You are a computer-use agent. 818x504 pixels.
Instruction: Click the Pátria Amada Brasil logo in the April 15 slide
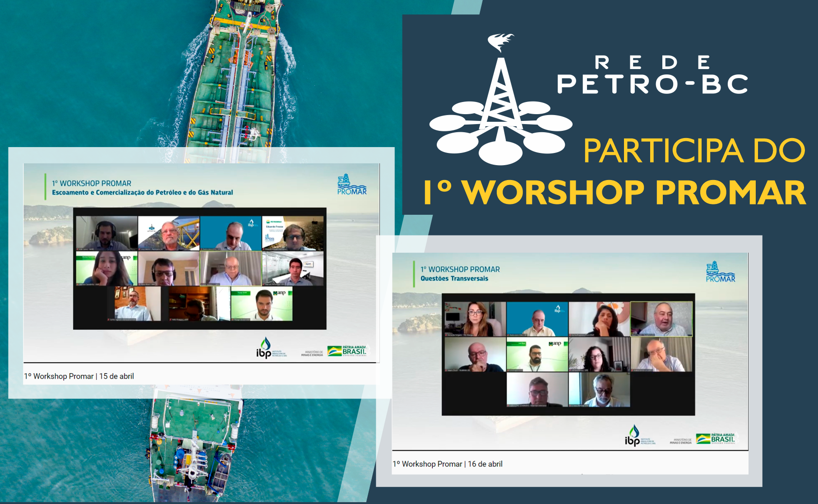[x=347, y=351]
